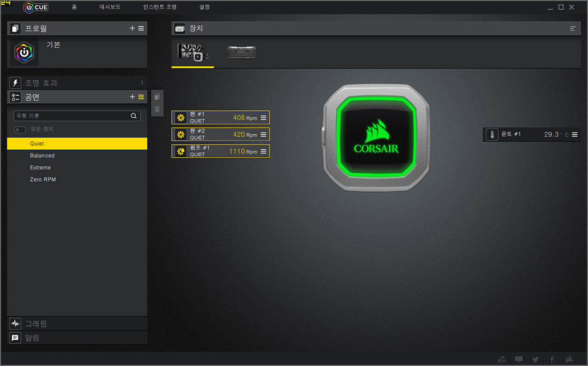588x366 pixels.
Task: Click the 유형 이름 search field
Action: pos(77,116)
